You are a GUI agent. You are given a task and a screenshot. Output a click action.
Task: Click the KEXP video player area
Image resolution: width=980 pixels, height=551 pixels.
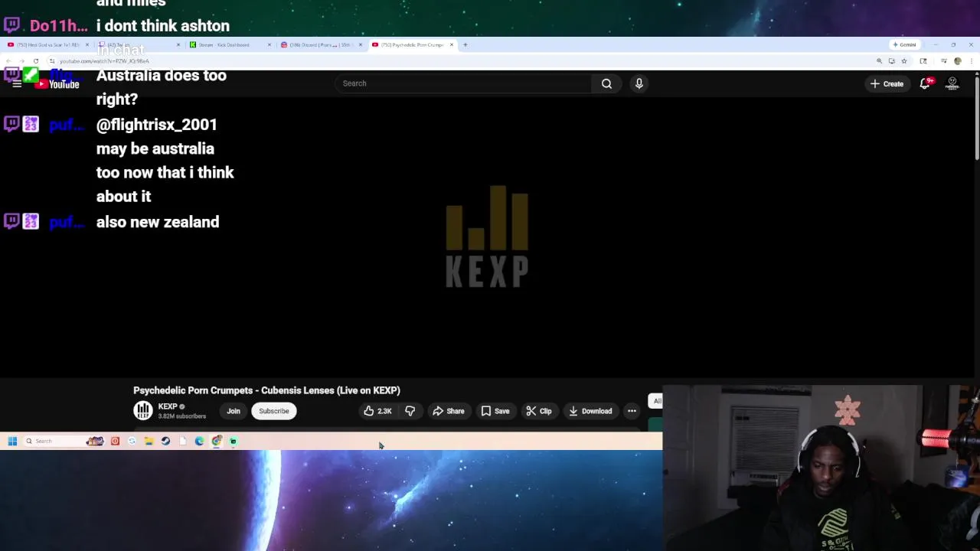[x=487, y=237]
